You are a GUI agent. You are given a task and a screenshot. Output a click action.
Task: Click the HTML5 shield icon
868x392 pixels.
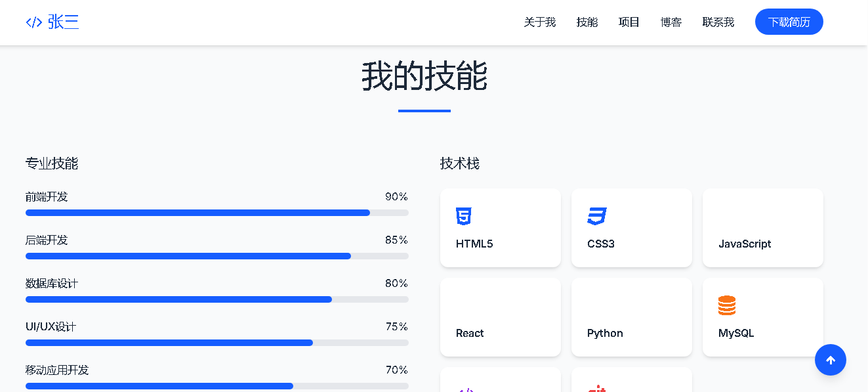[x=464, y=216]
